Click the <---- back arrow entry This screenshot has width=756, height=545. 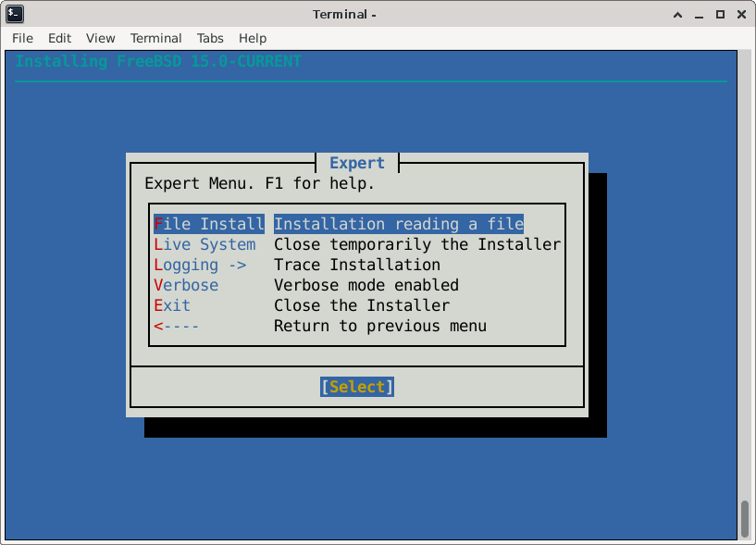coord(177,326)
